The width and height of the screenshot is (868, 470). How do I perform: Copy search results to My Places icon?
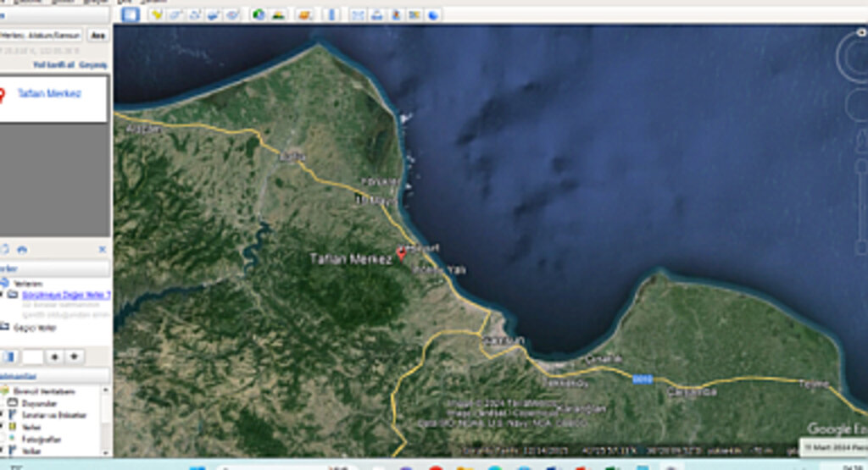[x=4, y=249]
